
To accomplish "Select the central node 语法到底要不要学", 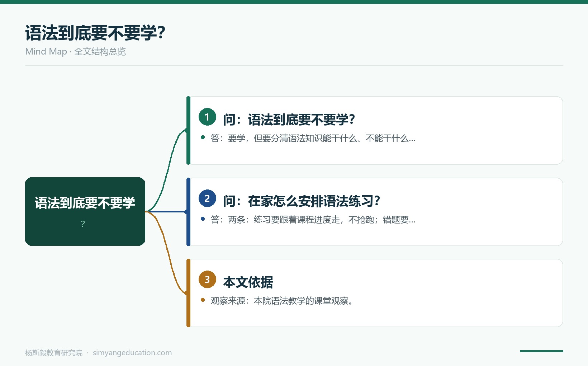I will 85,211.
